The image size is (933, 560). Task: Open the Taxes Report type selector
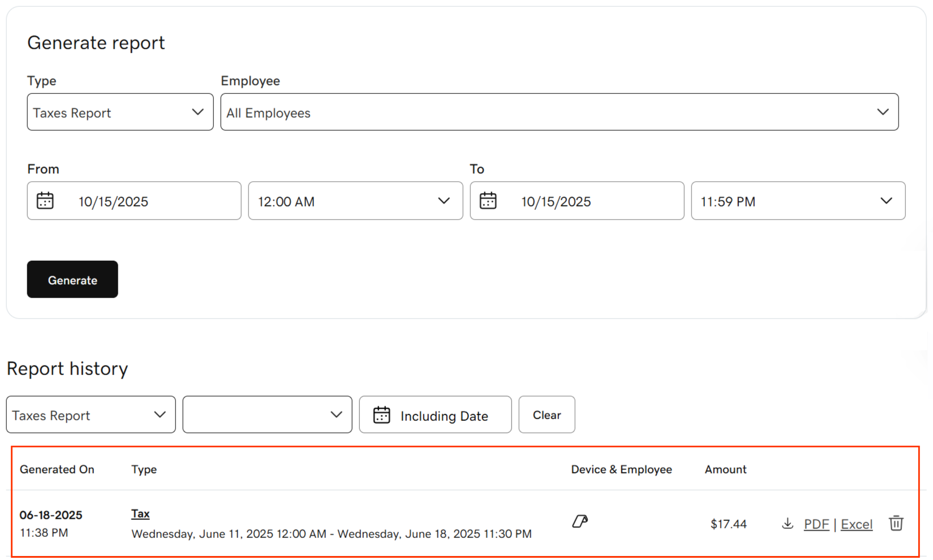point(120,111)
